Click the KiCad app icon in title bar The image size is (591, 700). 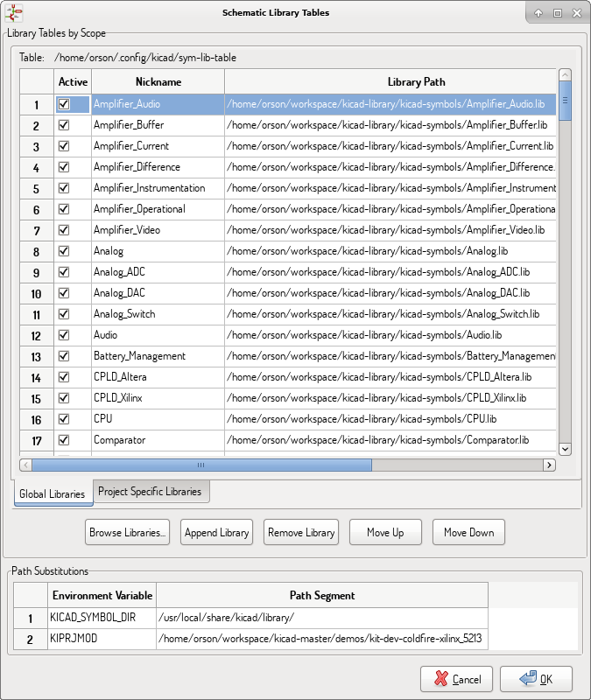[14, 13]
